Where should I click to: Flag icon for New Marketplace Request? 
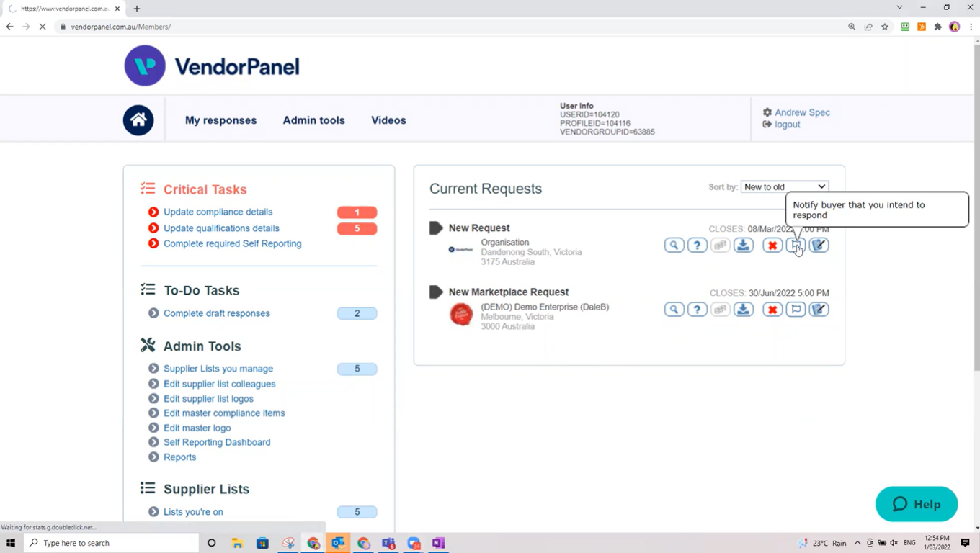[796, 310]
